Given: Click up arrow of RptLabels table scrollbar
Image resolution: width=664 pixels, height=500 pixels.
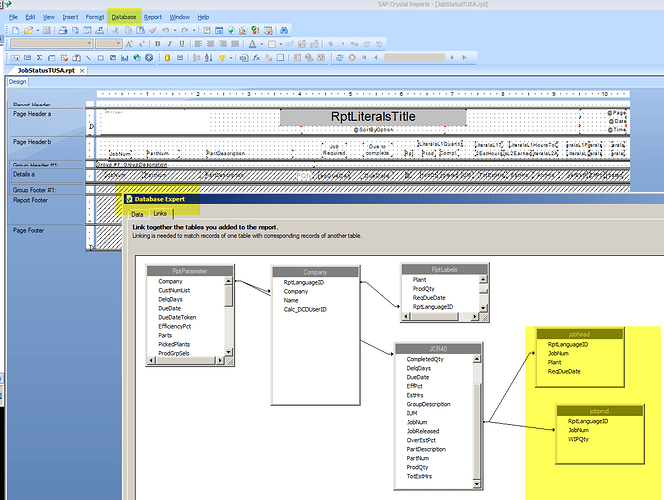Looking at the screenshot, I should coord(483,279).
